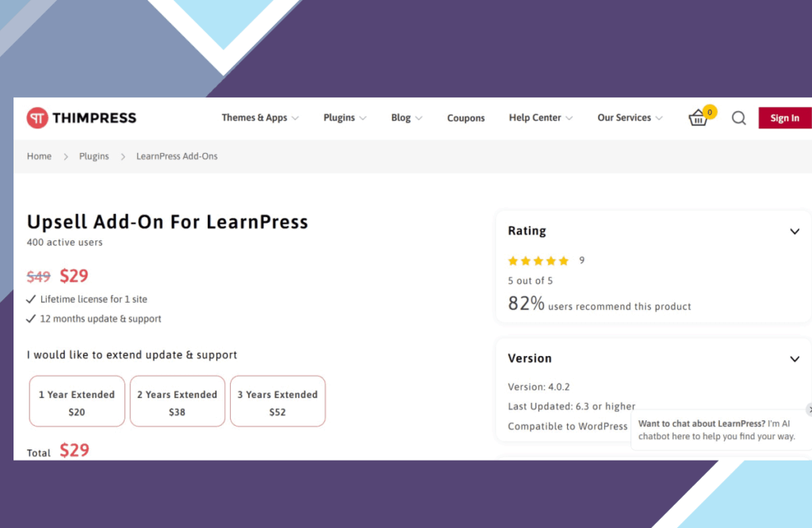Click the search magnifier icon
The image size is (812, 528).
pos(738,118)
